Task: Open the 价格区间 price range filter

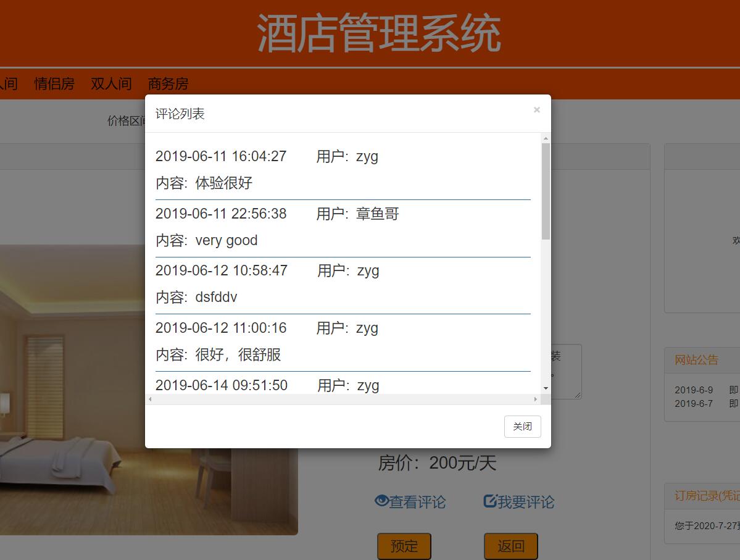Action: point(127,122)
